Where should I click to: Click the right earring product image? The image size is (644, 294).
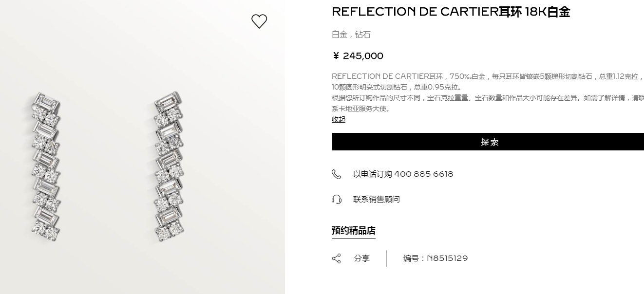(x=169, y=165)
